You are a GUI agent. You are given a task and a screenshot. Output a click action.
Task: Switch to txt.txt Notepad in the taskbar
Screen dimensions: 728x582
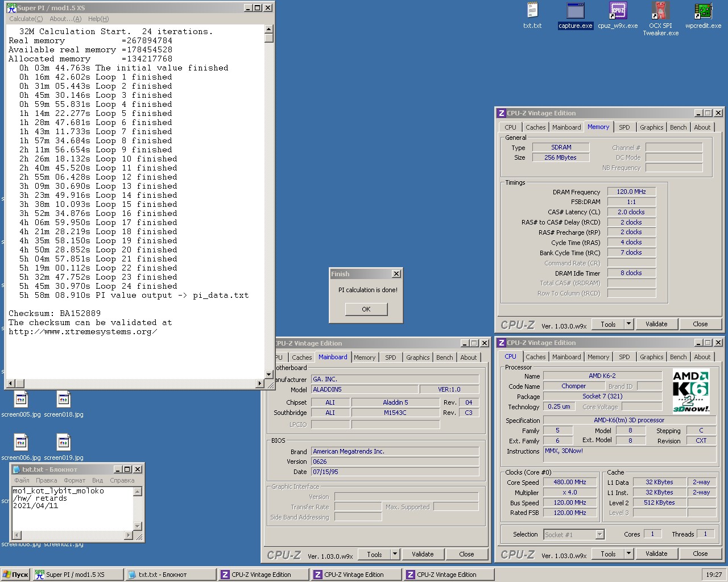pos(170,575)
